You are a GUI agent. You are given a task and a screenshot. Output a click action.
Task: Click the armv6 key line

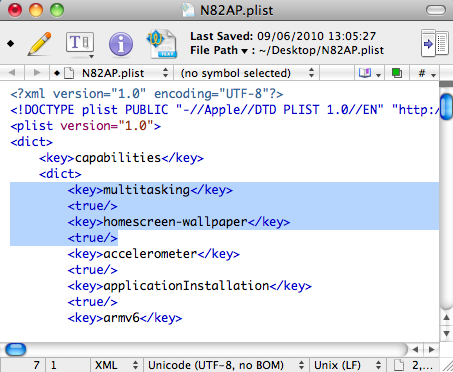coord(125,318)
